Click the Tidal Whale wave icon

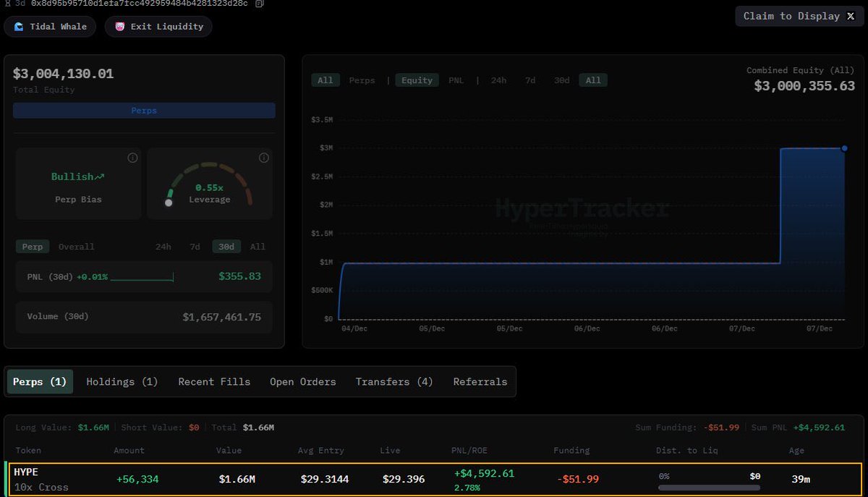[x=20, y=27]
